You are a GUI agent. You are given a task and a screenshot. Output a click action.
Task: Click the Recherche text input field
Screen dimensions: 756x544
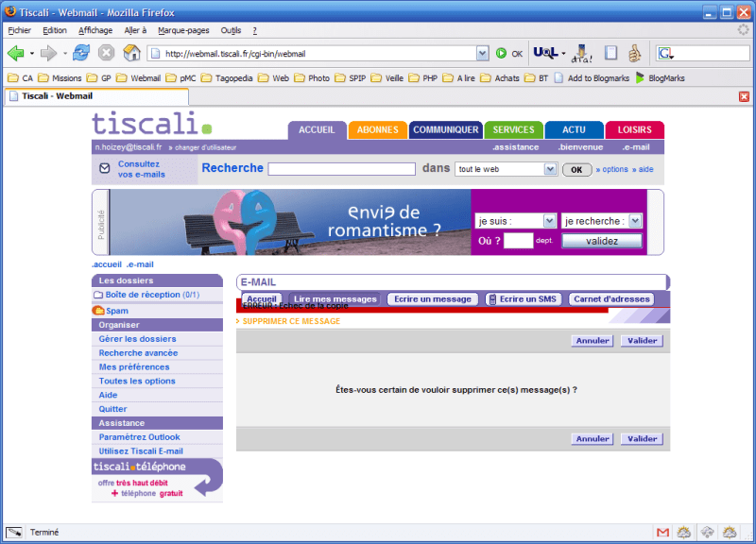pyautogui.click(x=341, y=169)
